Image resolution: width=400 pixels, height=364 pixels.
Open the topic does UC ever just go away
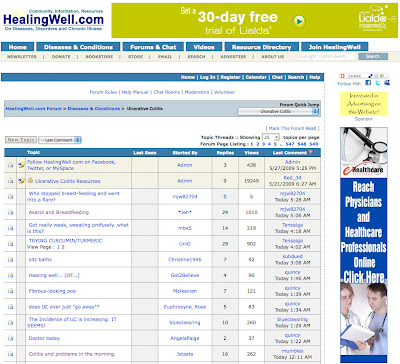pos(64,307)
